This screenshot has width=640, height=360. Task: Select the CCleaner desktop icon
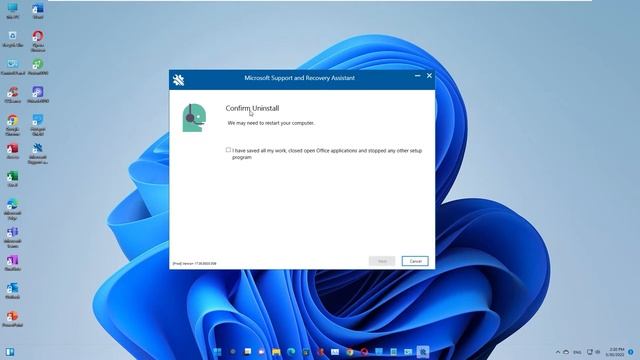click(13, 95)
